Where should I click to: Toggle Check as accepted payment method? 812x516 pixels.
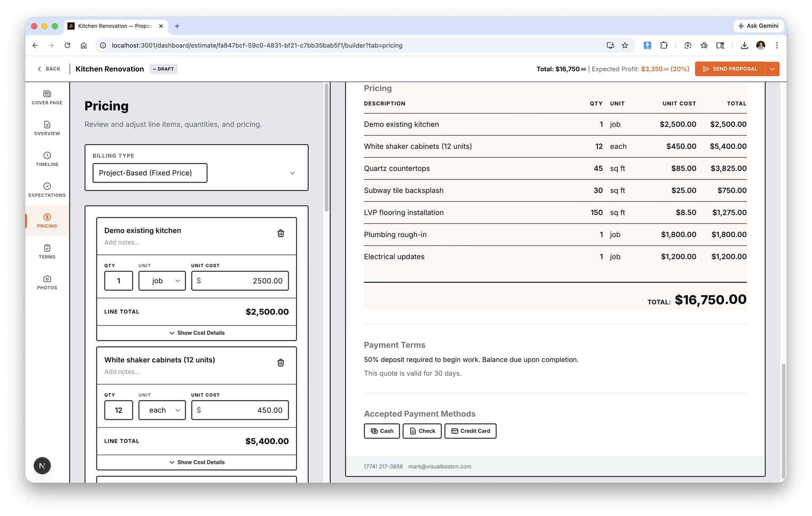click(422, 431)
